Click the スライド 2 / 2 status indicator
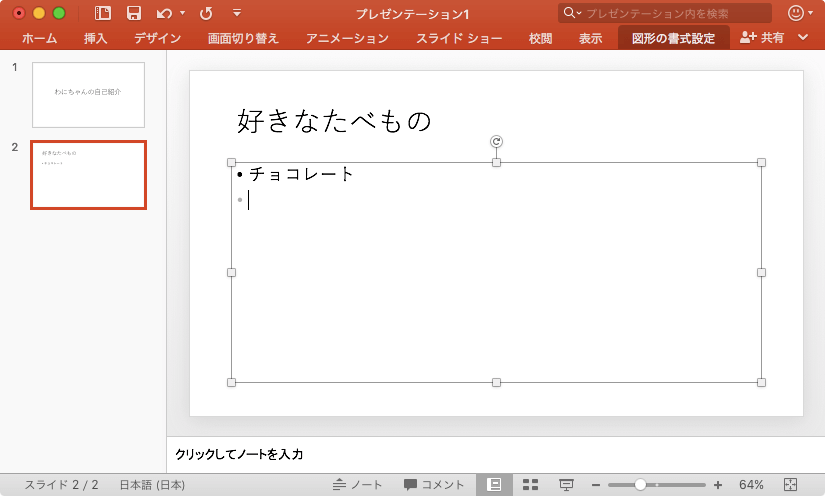The width and height of the screenshot is (825, 496). click(62, 485)
